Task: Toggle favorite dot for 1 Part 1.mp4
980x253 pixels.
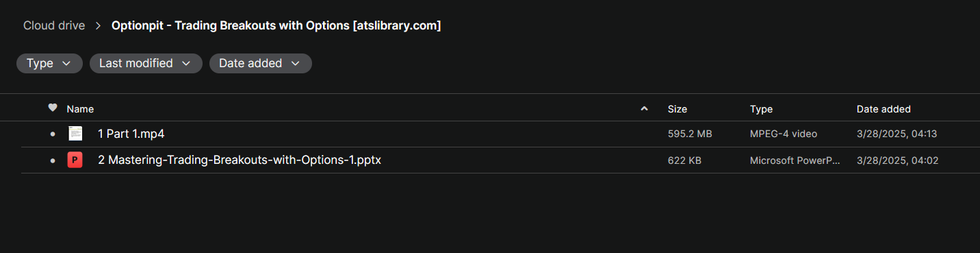Action: click(53, 134)
